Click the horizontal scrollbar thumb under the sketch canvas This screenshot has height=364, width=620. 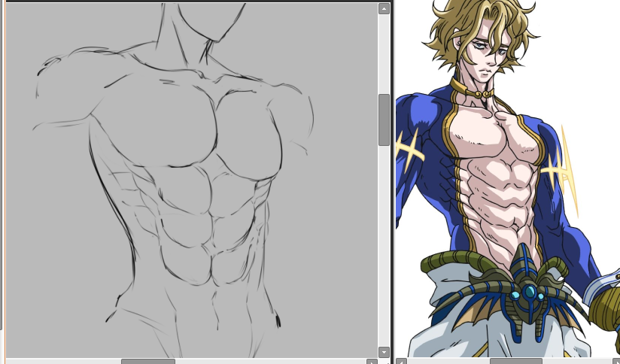[148, 361]
